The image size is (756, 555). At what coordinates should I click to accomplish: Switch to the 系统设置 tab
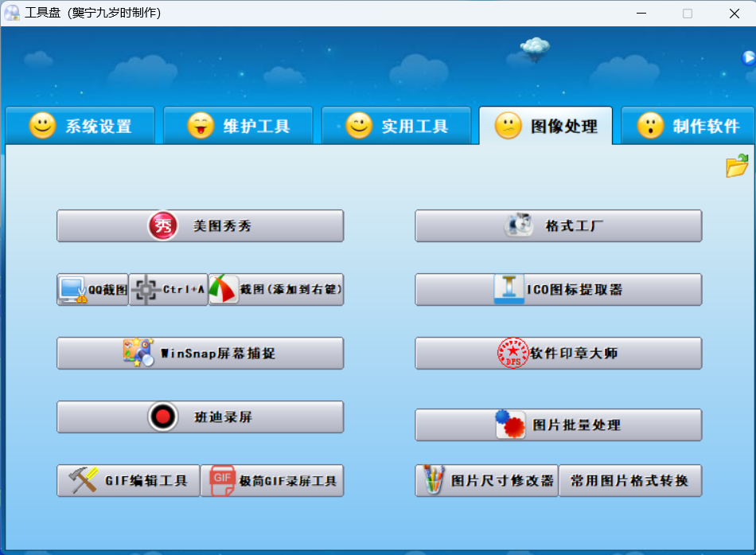pos(80,126)
